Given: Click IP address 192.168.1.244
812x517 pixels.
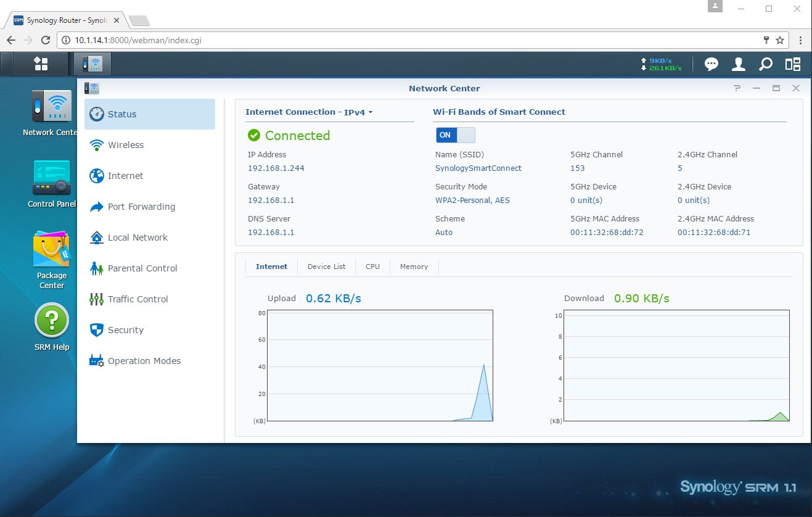Looking at the screenshot, I should (x=276, y=168).
